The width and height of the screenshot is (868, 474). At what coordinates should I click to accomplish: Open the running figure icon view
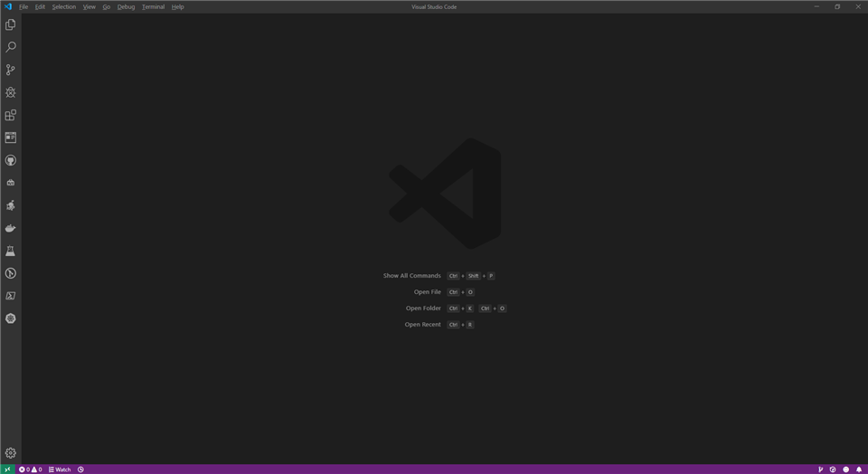[x=11, y=205]
